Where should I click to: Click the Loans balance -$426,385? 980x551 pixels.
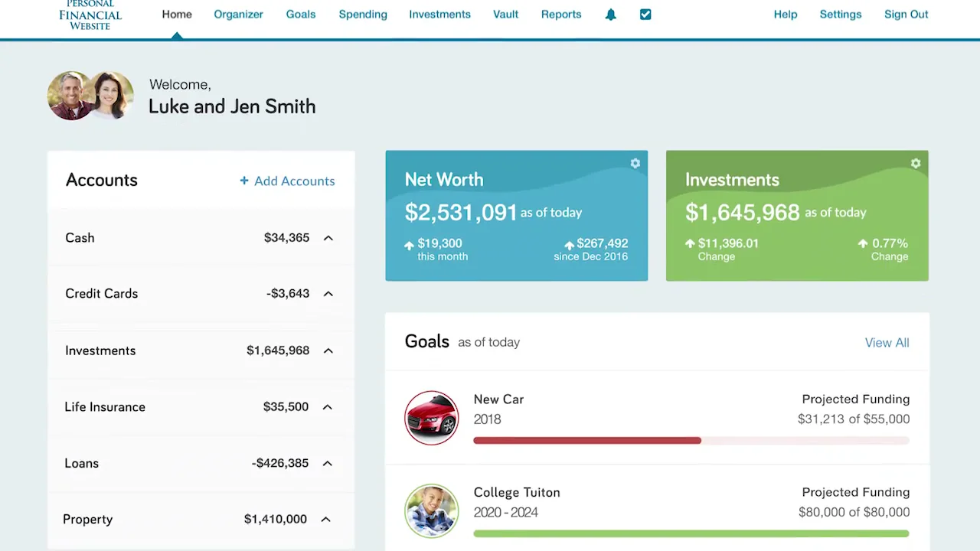(280, 463)
